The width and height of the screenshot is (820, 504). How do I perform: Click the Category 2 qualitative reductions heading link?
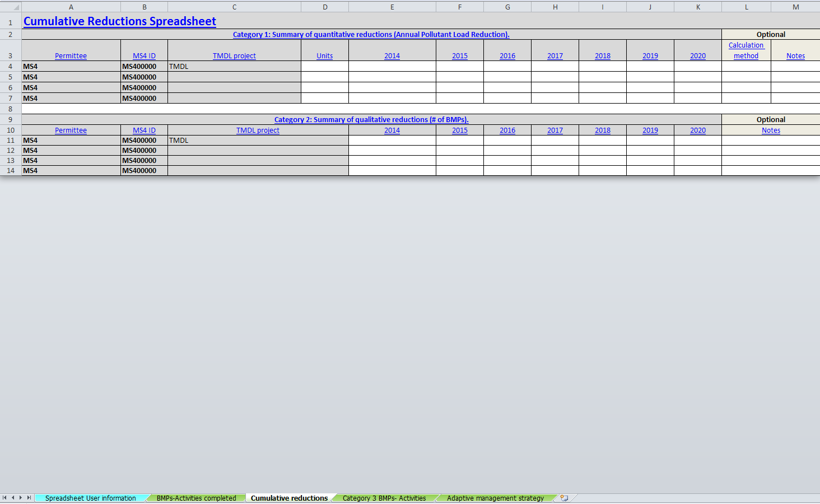click(x=371, y=120)
